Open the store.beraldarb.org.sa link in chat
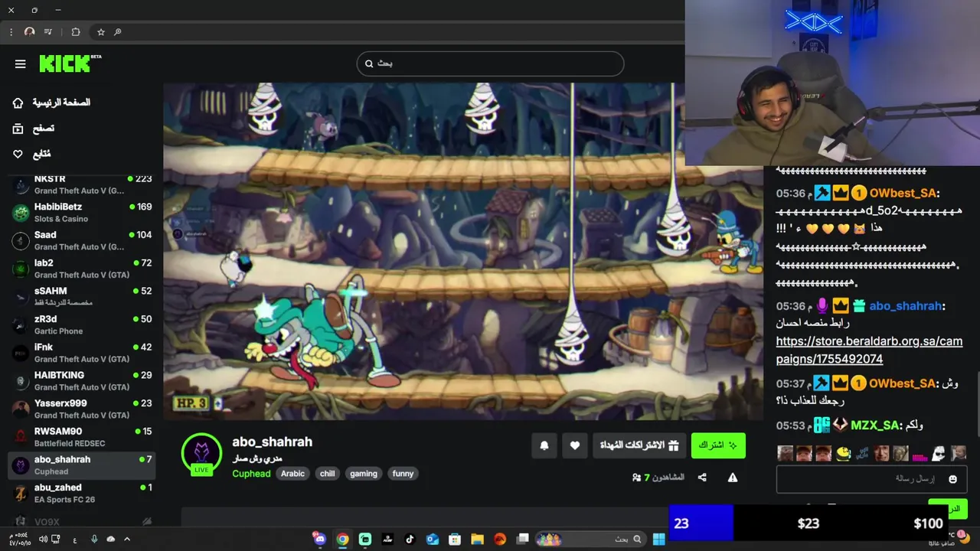The height and width of the screenshot is (551, 980). [869, 350]
